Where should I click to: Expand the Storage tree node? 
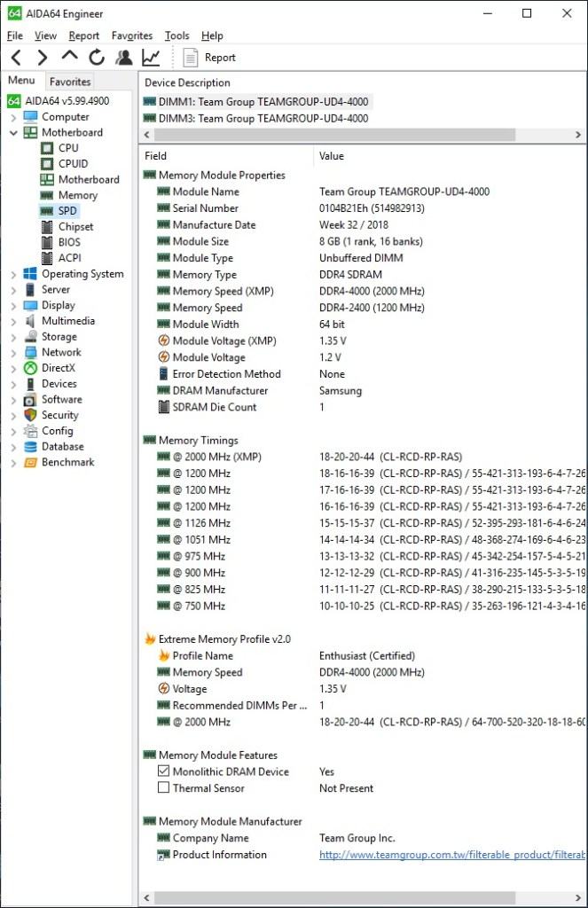pos(13,337)
